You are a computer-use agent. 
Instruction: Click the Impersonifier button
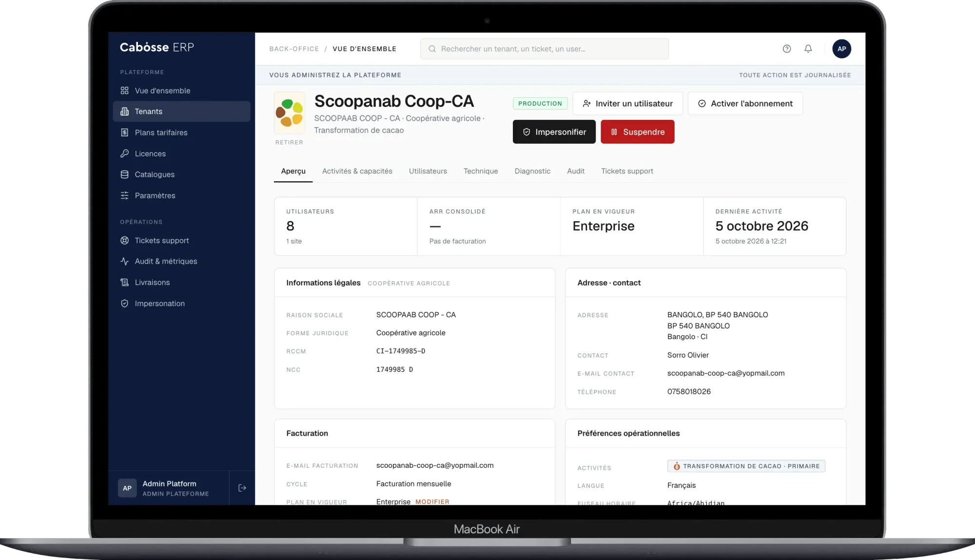click(x=554, y=132)
